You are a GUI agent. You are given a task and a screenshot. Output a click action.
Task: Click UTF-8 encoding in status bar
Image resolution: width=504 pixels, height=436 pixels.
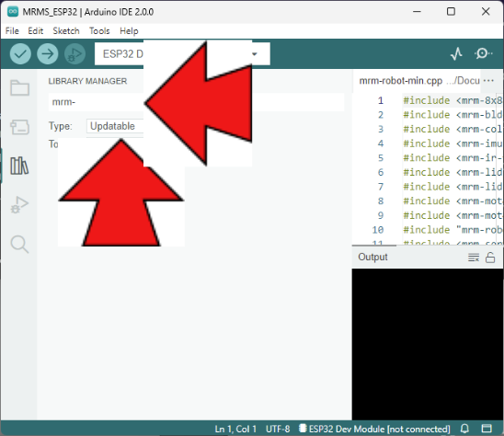click(x=278, y=429)
